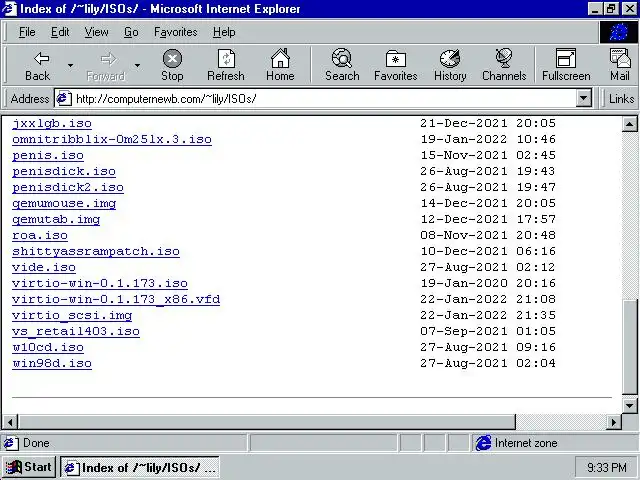This screenshot has height=480, width=640.
Task: Click the horizontal scrollbar left arrow
Action: point(11,422)
